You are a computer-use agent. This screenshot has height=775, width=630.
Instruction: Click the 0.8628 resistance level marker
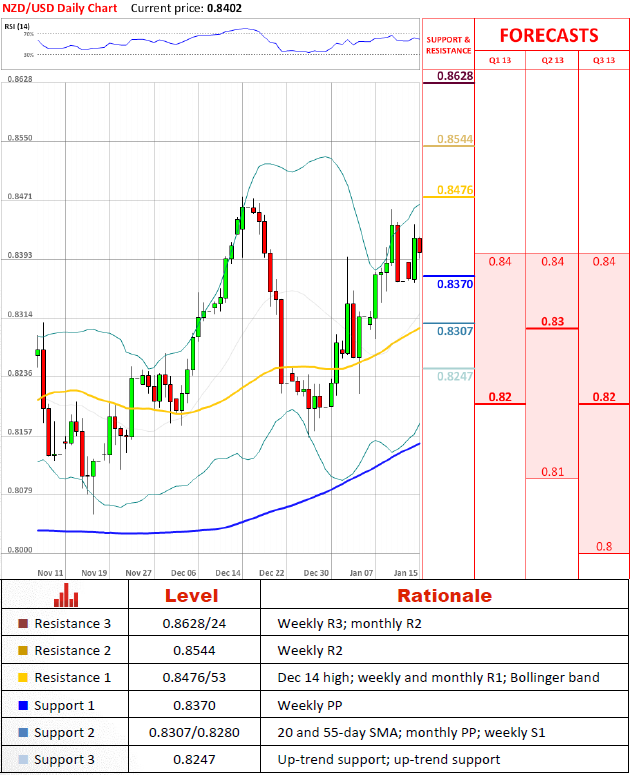pos(455,76)
